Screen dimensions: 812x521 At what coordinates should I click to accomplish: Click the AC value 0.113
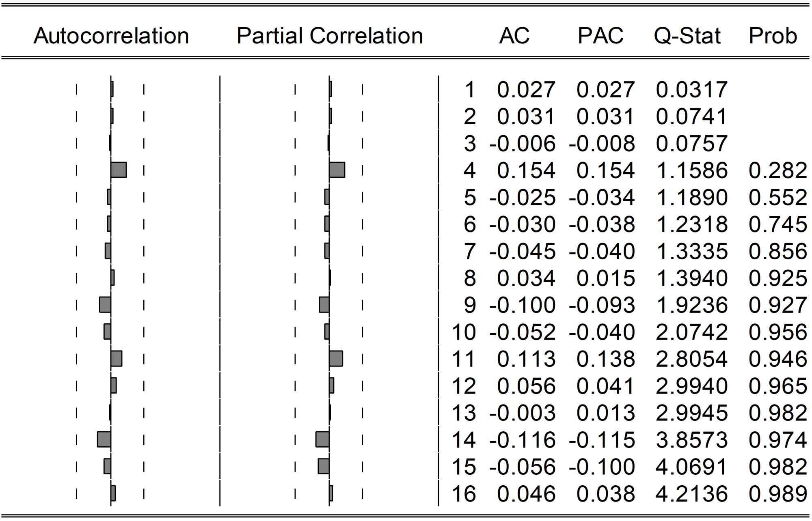pyautogui.click(x=526, y=359)
